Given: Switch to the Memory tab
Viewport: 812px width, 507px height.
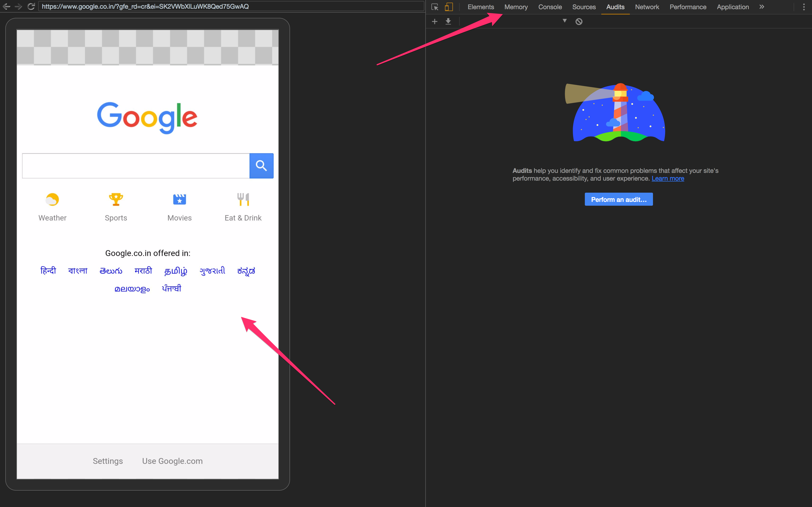Looking at the screenshot, I should pos(516,7).
